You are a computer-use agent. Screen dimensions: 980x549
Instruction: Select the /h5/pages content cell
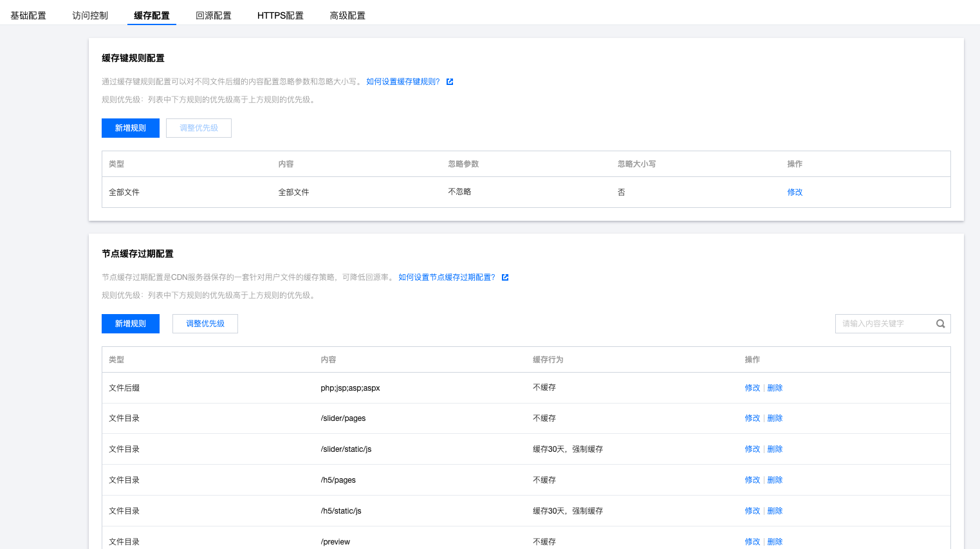tap(338, 480)
